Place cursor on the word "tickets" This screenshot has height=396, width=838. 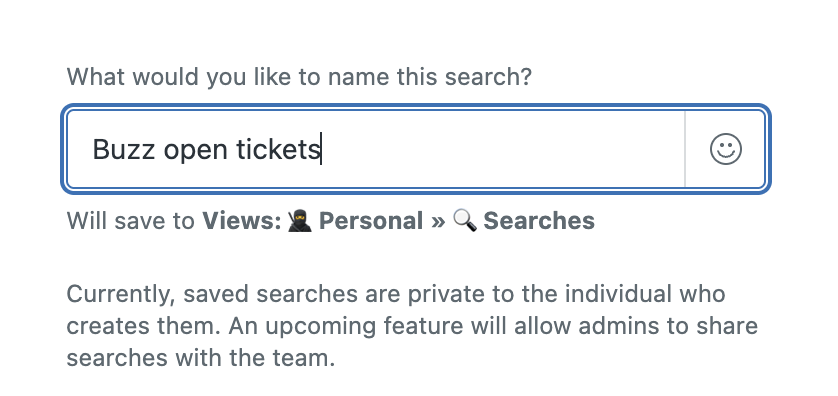click(x=278, y=149)
